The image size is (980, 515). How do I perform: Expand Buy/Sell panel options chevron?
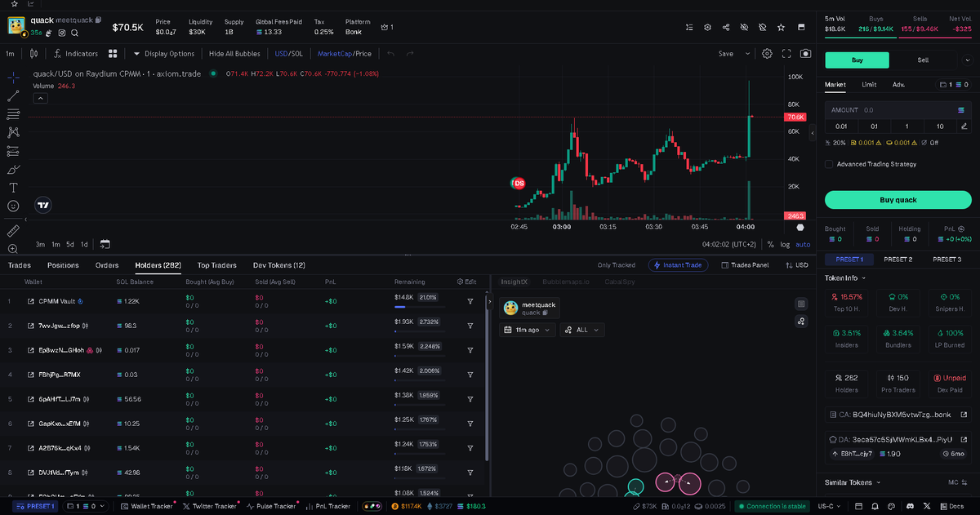[968, 60]
